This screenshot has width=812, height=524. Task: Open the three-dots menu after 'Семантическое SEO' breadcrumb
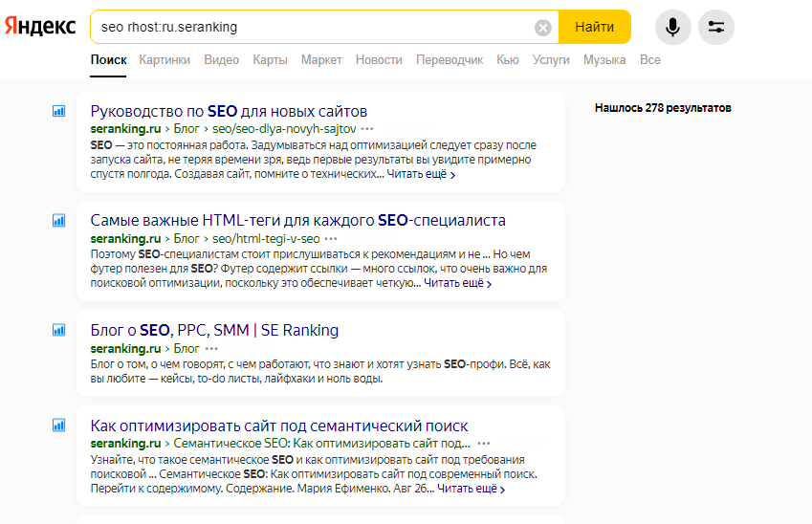pyautogui.click(x=484, y=444)
